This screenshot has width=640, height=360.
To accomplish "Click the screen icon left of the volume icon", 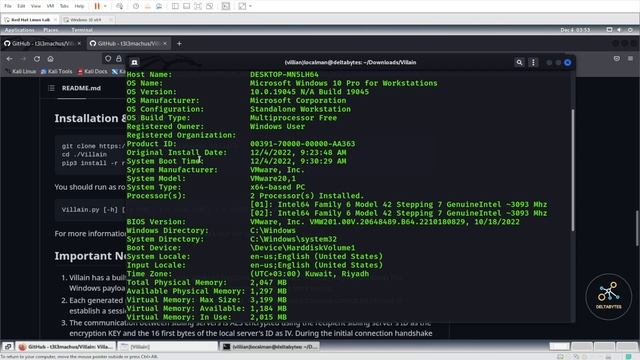I will [x=609, y=30].
